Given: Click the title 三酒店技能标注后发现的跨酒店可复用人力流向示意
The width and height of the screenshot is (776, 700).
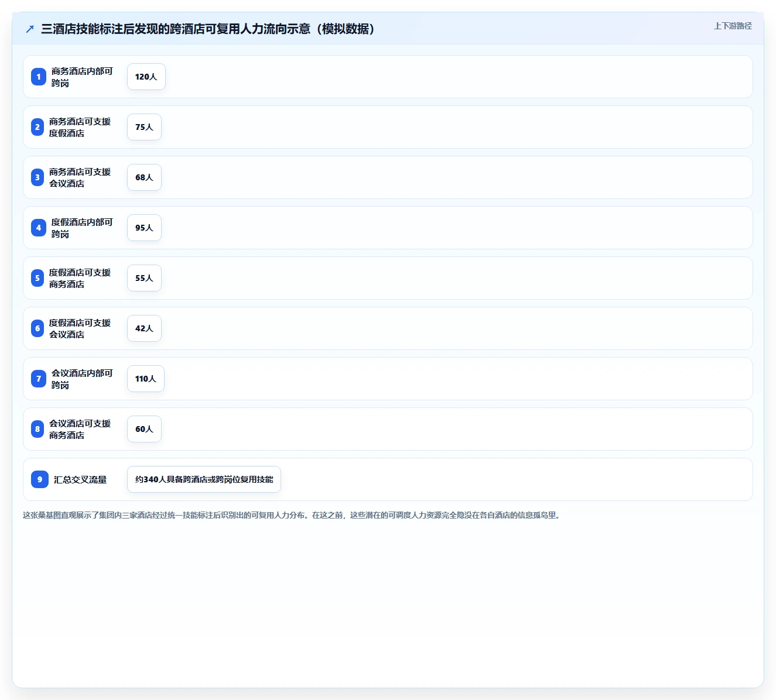Looking at the screenshot, I should 207,29.
